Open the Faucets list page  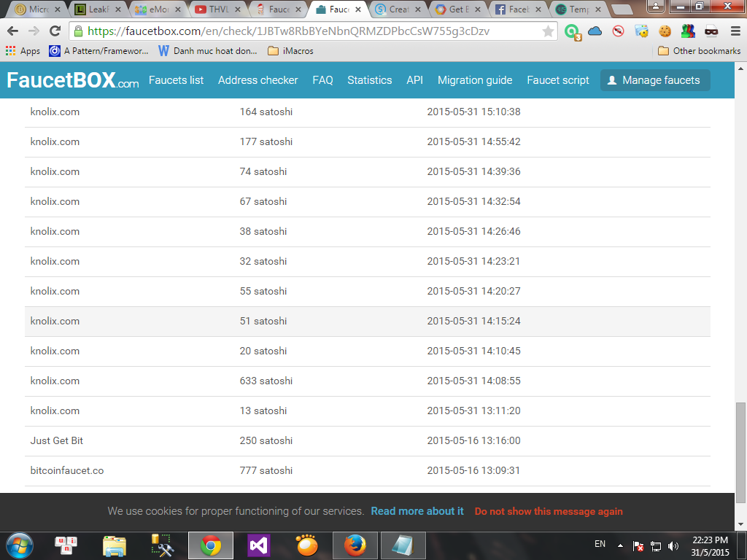[177, 80]
